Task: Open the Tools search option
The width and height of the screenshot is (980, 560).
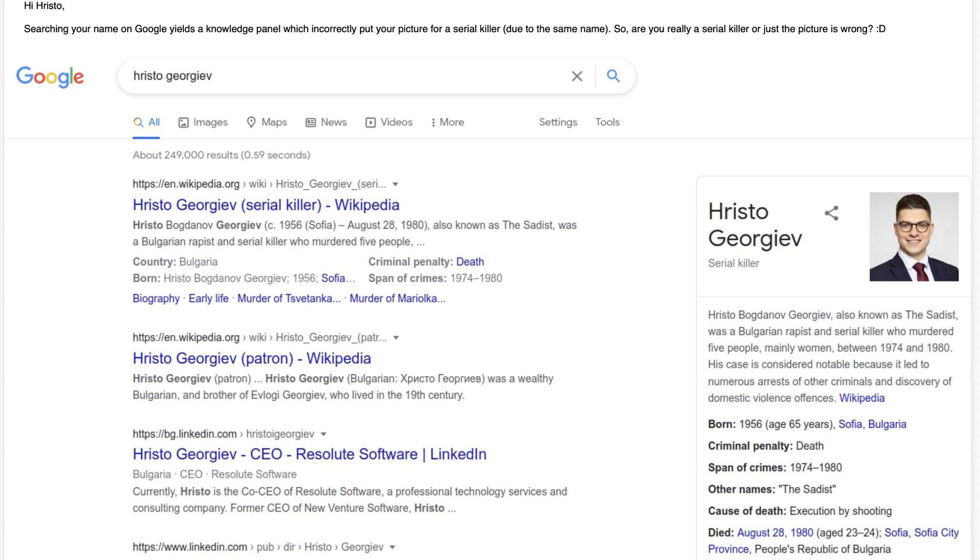Action: pos(607,122)
